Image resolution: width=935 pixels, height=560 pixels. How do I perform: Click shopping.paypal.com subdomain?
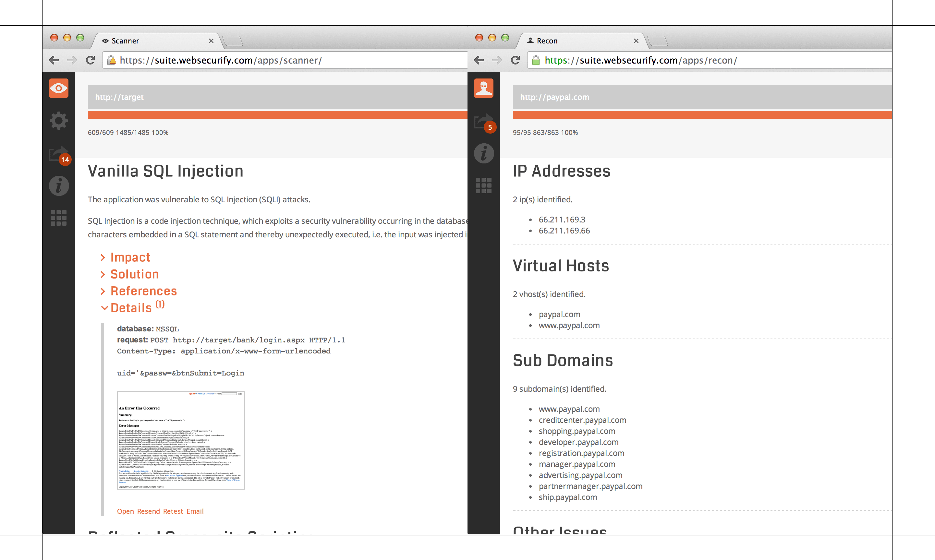click(577, 431)
